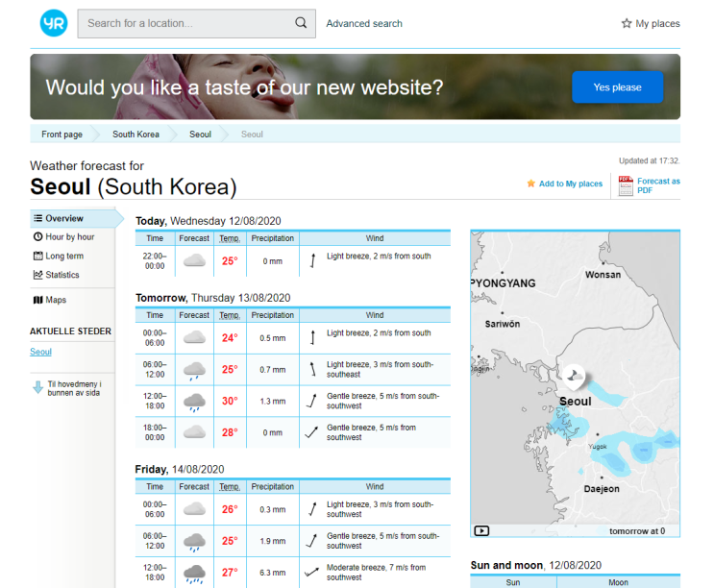
Task: Click the rain icon for Thursday 06:00–12:00
Action: (194, 371)
